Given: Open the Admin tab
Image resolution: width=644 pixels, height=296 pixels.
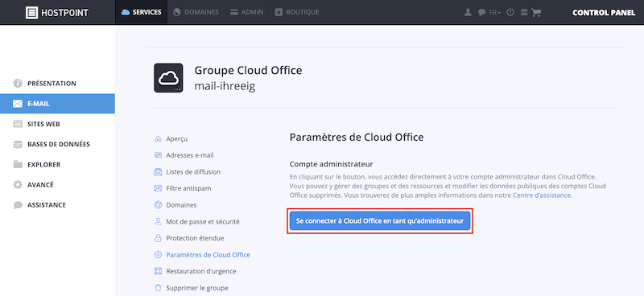Looking at the screenshot, I should (x=246, y=12).
